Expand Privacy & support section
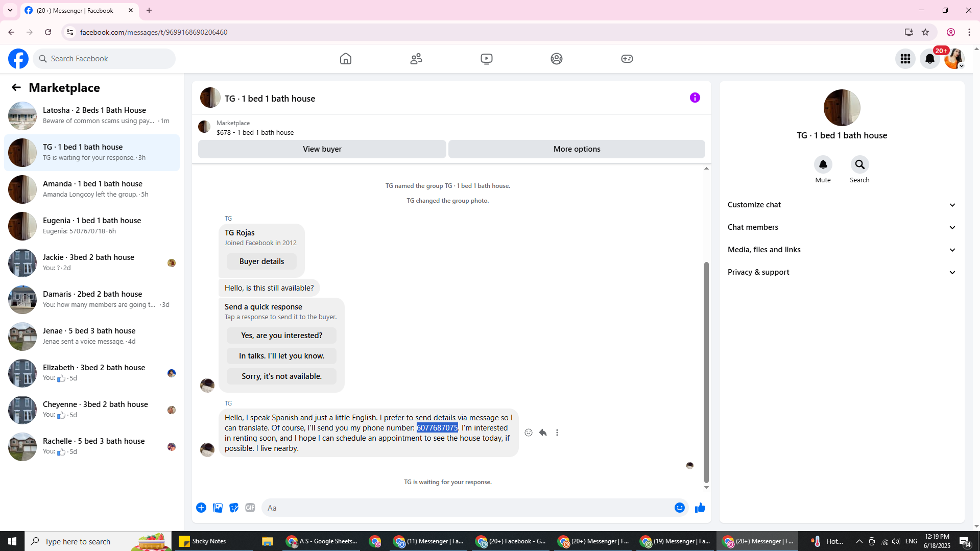 click(x=842, y=272)
